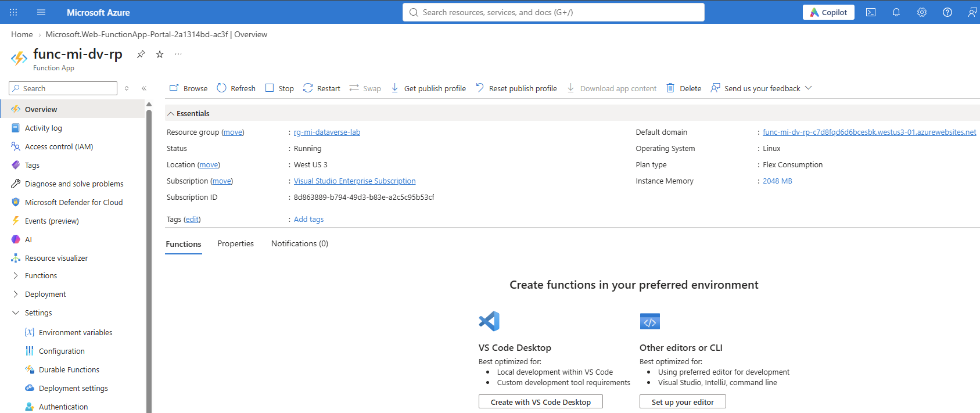Click the sidebar expand/collapse all arrows

(x=127, y=88)
